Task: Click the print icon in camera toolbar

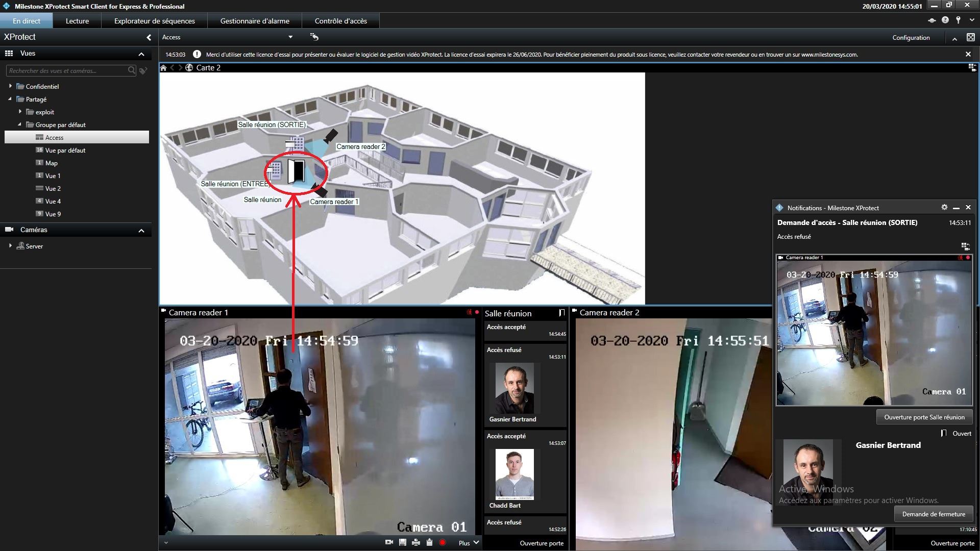Action: tap(416, 542)
